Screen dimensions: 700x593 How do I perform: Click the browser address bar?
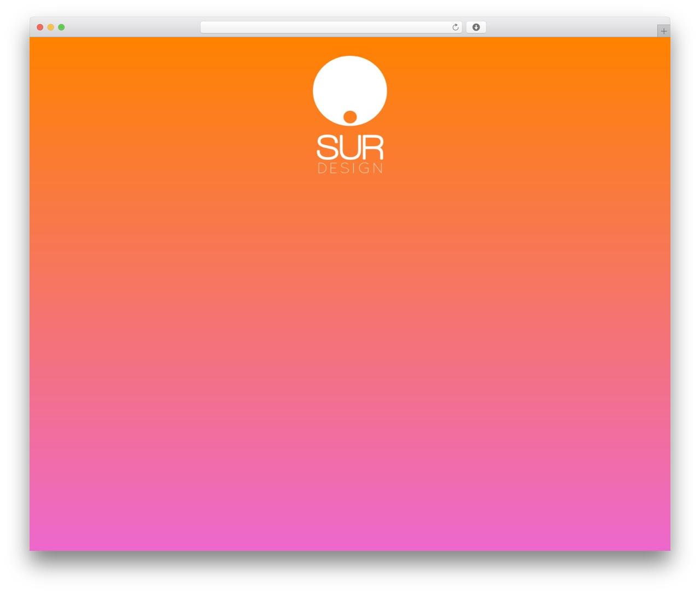tap(331, 27)
